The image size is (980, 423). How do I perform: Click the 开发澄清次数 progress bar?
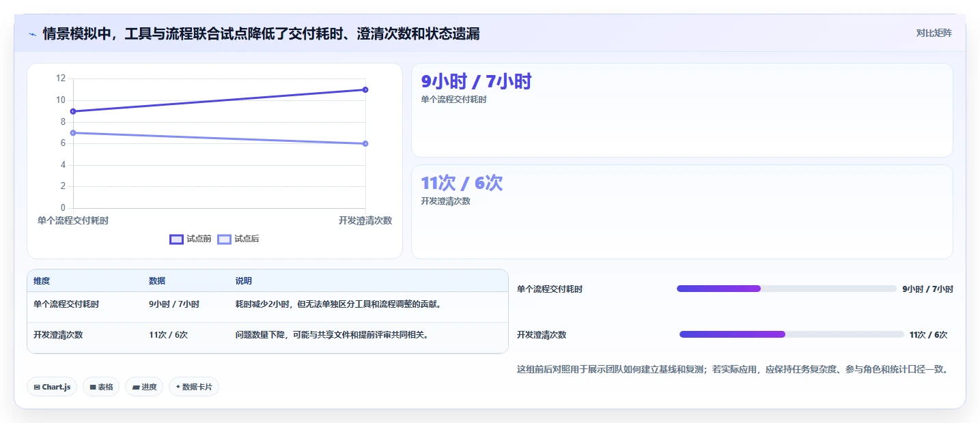click(792, 334)
